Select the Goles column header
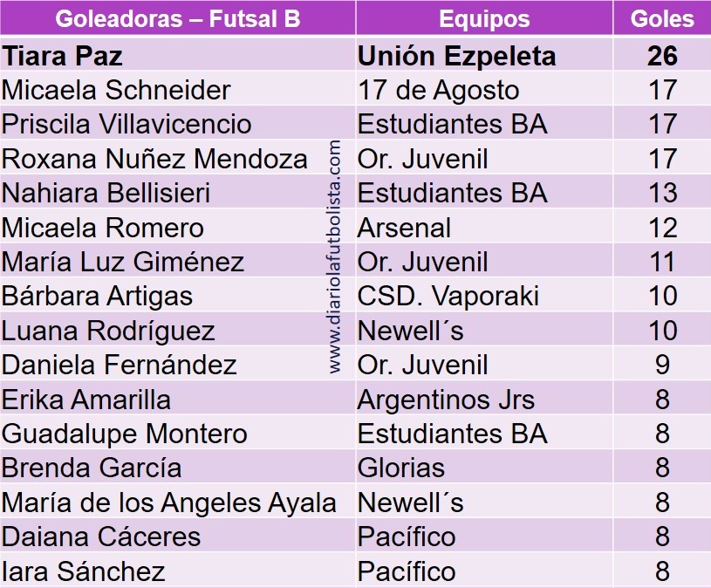Screen dimensions: 711x588 pos(662,18)
